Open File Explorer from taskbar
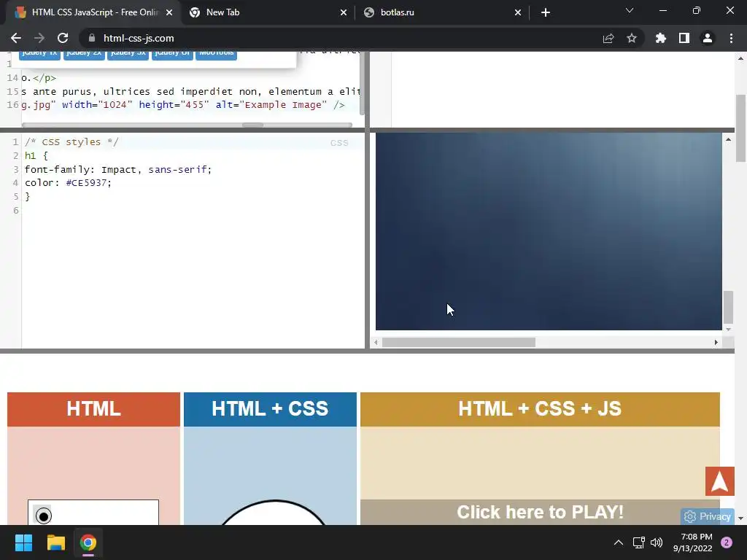747x560 pixels. (x=55, y=542)
